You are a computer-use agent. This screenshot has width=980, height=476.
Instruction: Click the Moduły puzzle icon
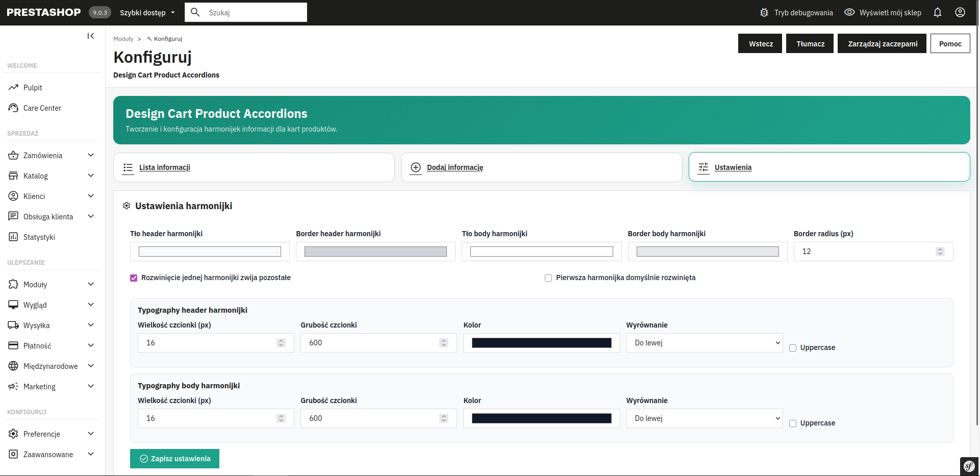13,284
